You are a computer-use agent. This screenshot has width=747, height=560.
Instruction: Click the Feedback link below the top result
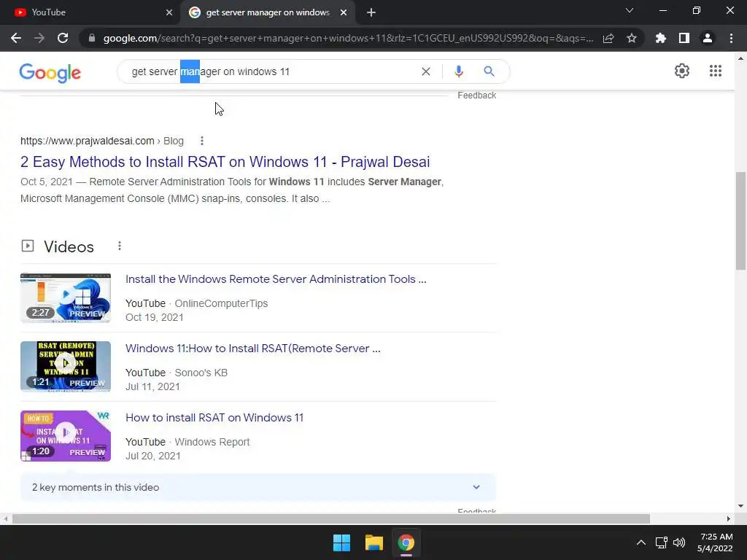pyautogui.click(x=477, y=96)
